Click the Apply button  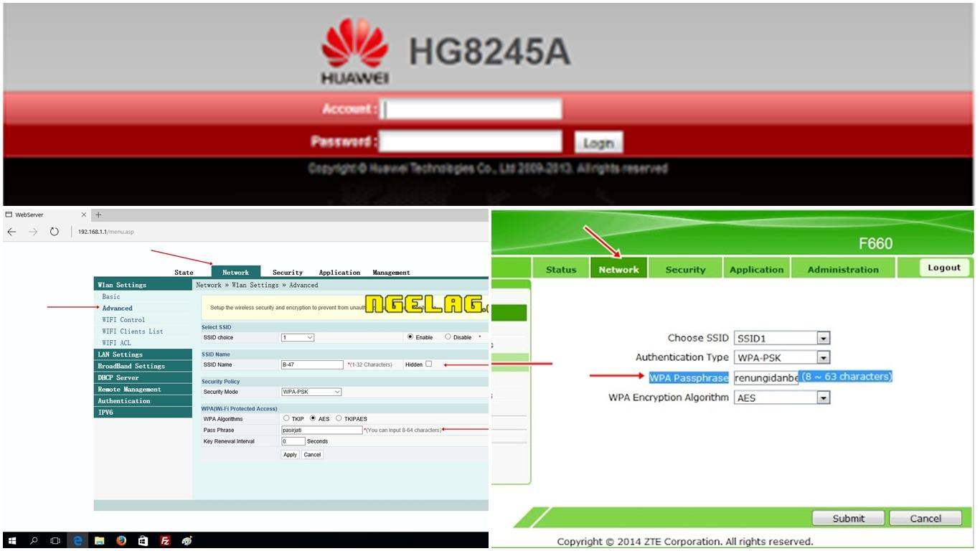290,455
